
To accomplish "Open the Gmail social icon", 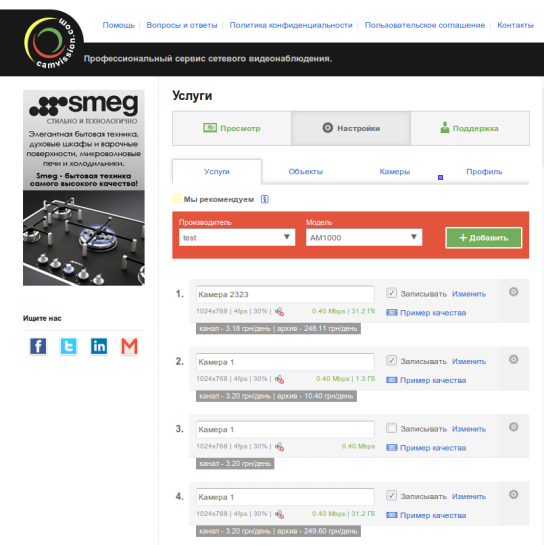I will [129, 346].
